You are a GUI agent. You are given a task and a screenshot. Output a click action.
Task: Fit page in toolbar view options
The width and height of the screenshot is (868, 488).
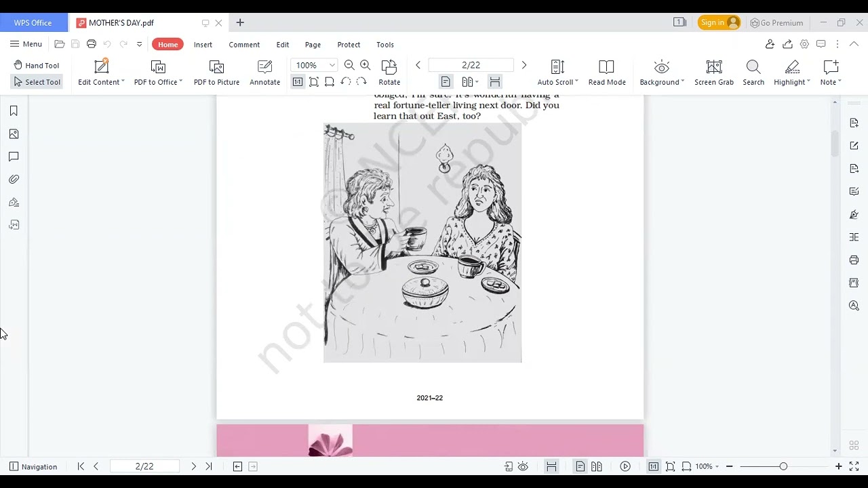tap(314, 82)
